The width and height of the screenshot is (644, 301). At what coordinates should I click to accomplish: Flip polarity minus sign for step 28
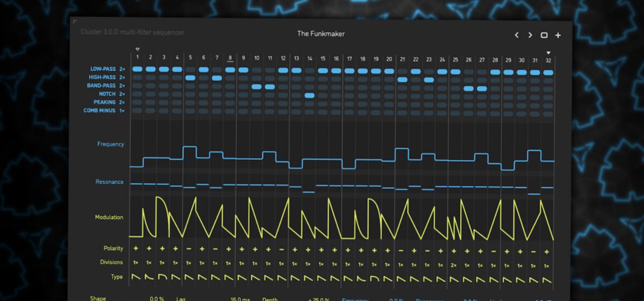493,251
